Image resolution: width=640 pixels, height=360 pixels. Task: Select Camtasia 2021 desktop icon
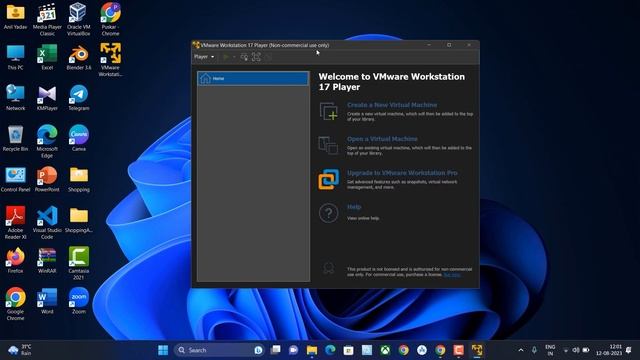pyautogui.click(x=78, y=263)
